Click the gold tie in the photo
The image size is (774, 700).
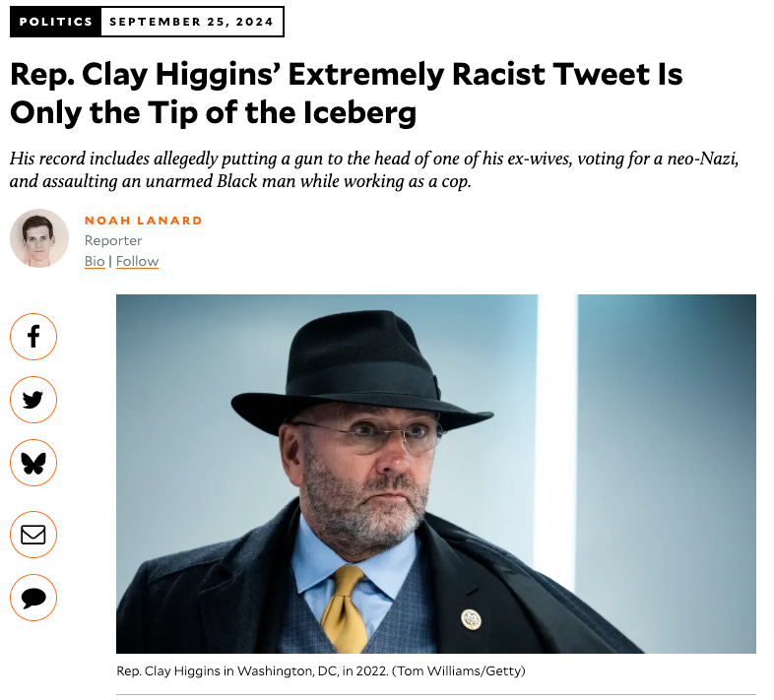[346, 608]
